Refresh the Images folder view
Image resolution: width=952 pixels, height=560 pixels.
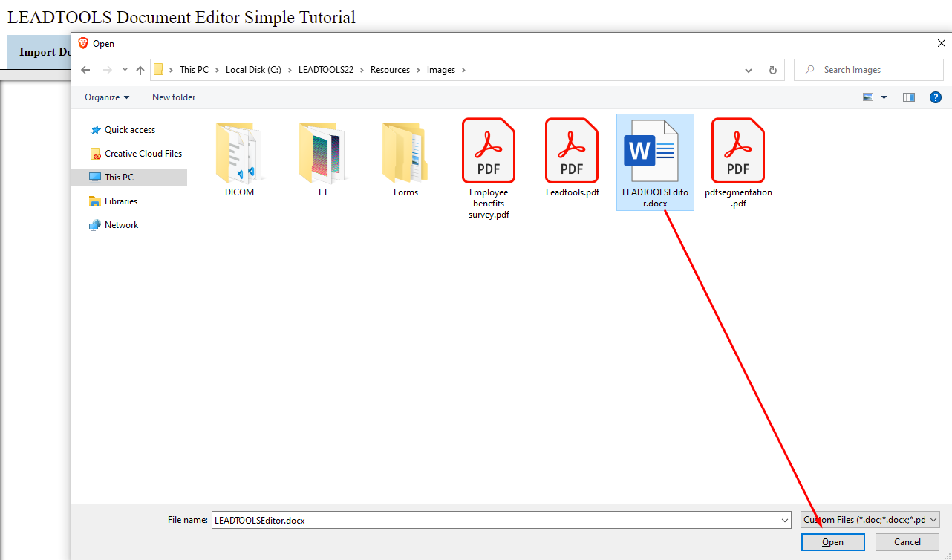772,70
